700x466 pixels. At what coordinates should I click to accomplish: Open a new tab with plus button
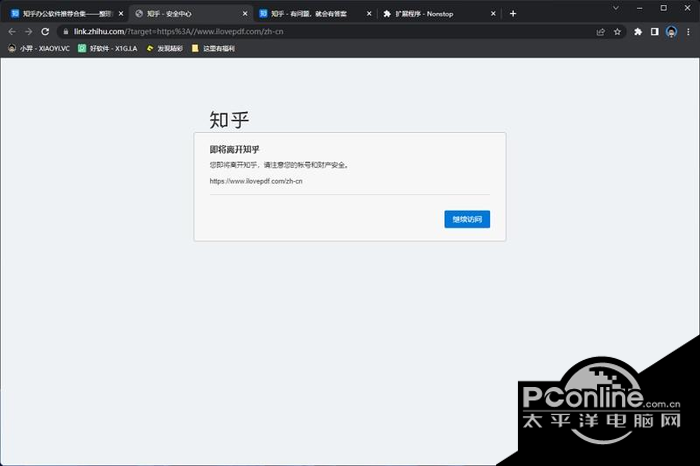[513, 14]
